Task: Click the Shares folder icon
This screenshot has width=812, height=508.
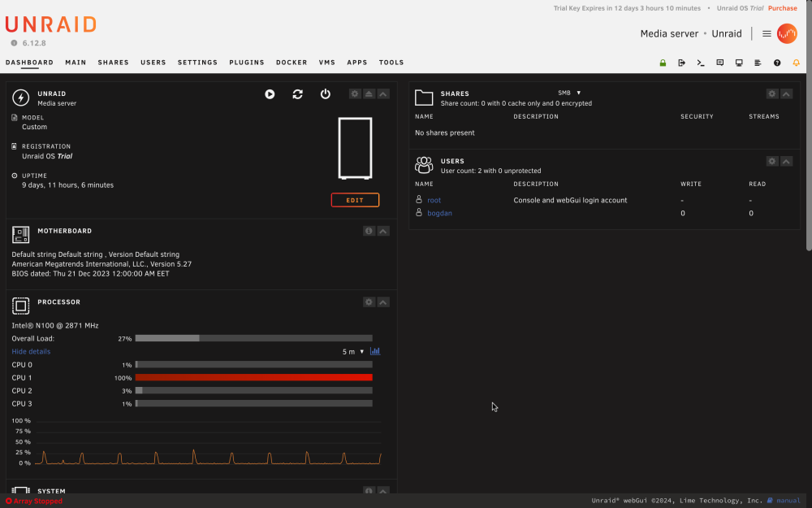Action: (424, 98)
